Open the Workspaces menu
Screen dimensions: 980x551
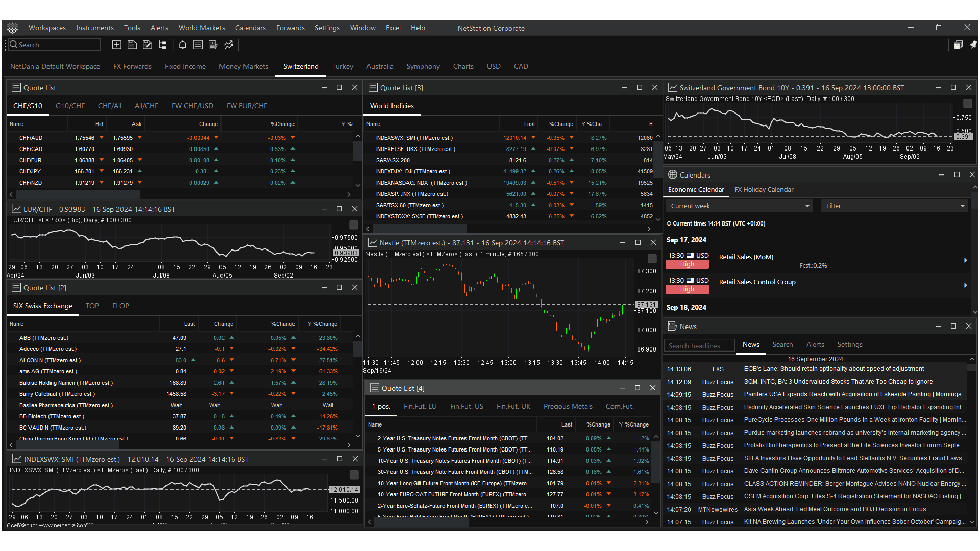point(47,28)
